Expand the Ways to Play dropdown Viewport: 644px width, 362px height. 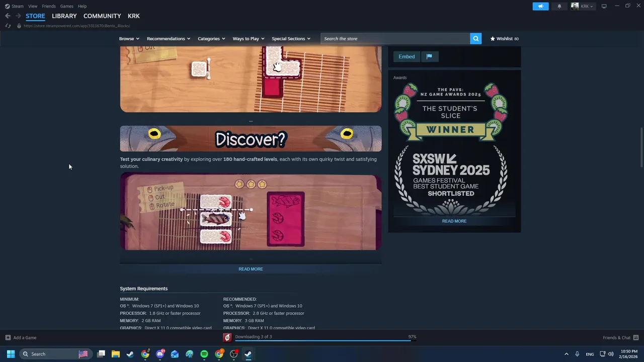(x=249, y=39)
